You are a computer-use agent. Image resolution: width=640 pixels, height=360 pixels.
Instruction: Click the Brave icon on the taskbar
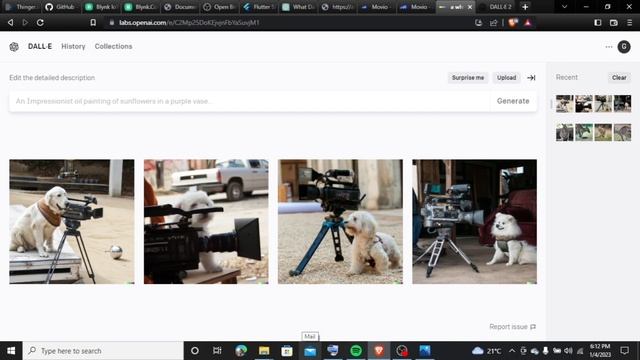click(x=379, y=351)
